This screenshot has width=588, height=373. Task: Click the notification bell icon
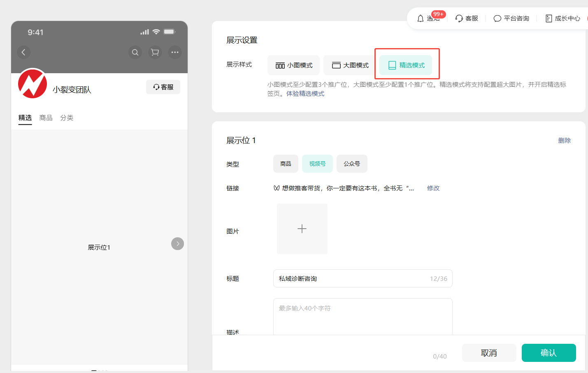420,19
